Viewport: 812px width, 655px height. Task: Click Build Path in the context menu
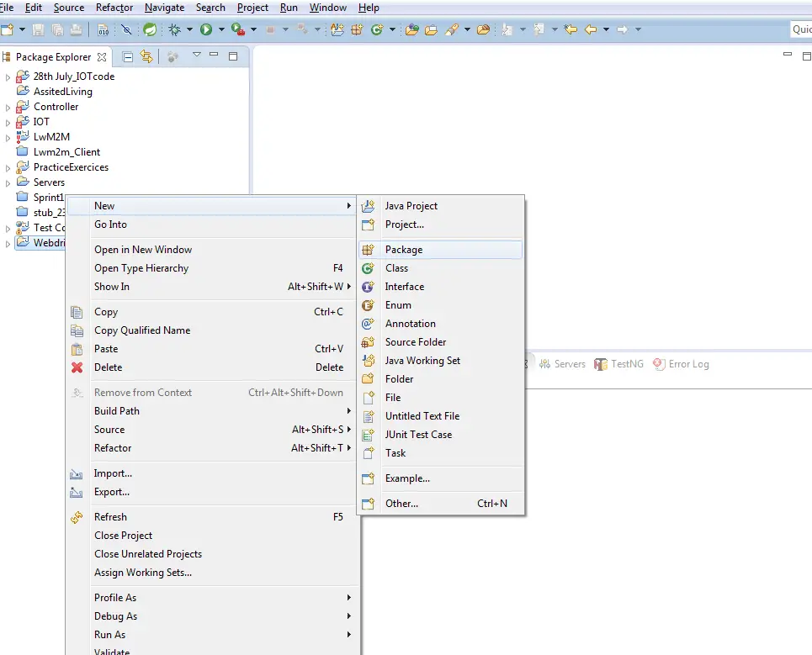tap(117, 411)
